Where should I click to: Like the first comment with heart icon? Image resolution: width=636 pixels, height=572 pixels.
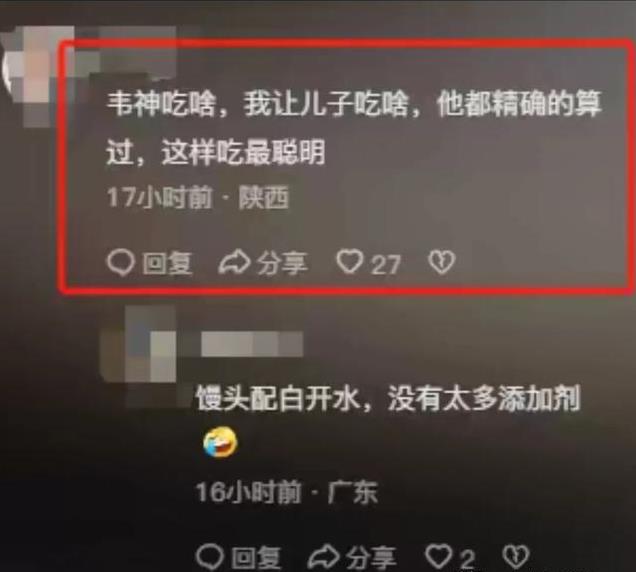point(350,261)
